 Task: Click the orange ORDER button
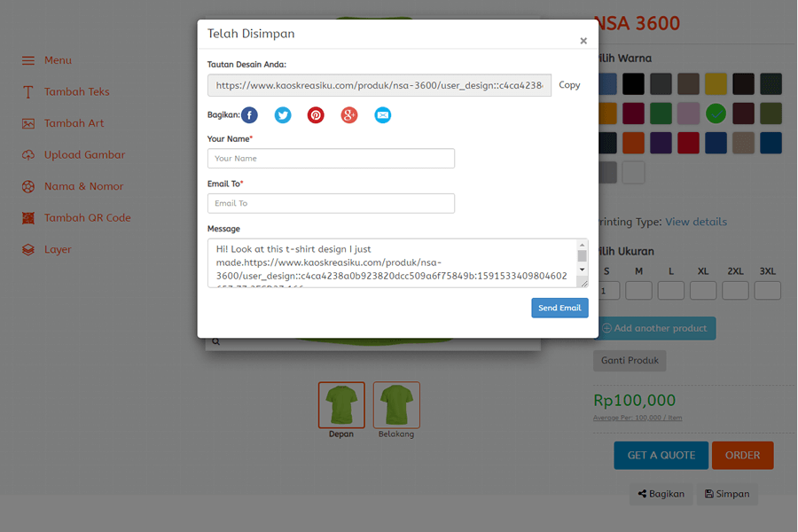click(742, 456)
